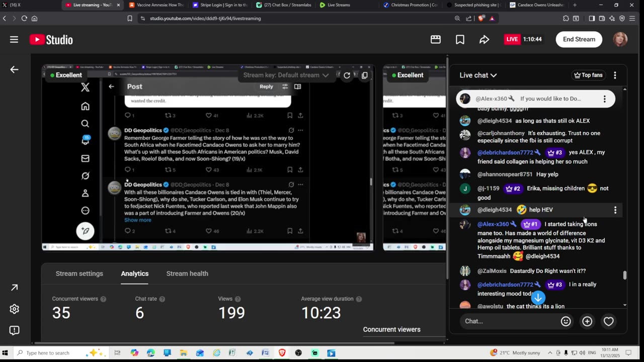Viewport: 644px width, 362px height.
Task: Switch to the Vaccine Amnesia browser tab
Action: [x=156, y=5]
